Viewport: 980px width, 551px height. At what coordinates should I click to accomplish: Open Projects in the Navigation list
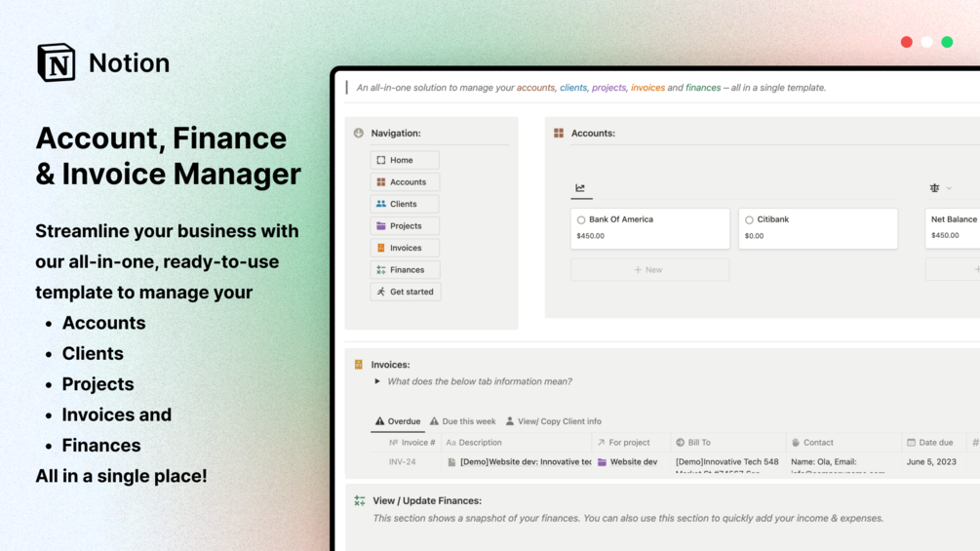[405, 225]
